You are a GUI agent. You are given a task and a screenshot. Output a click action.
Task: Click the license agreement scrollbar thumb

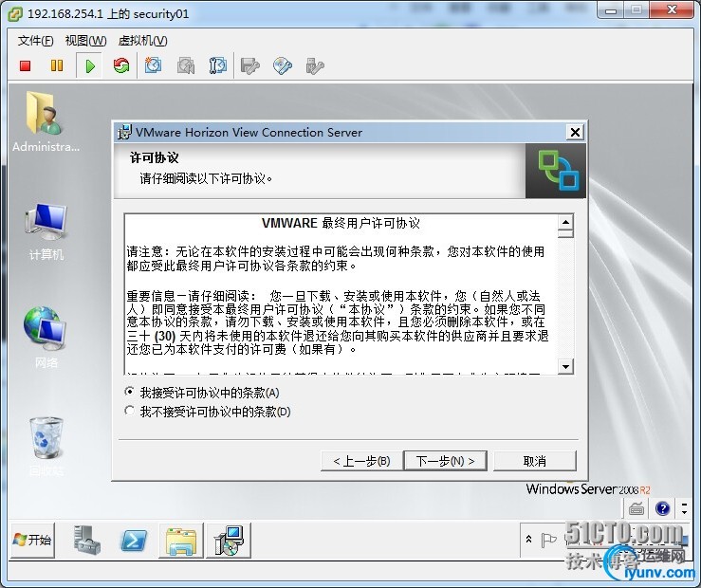pyautogui.click(x=565, y=233)
